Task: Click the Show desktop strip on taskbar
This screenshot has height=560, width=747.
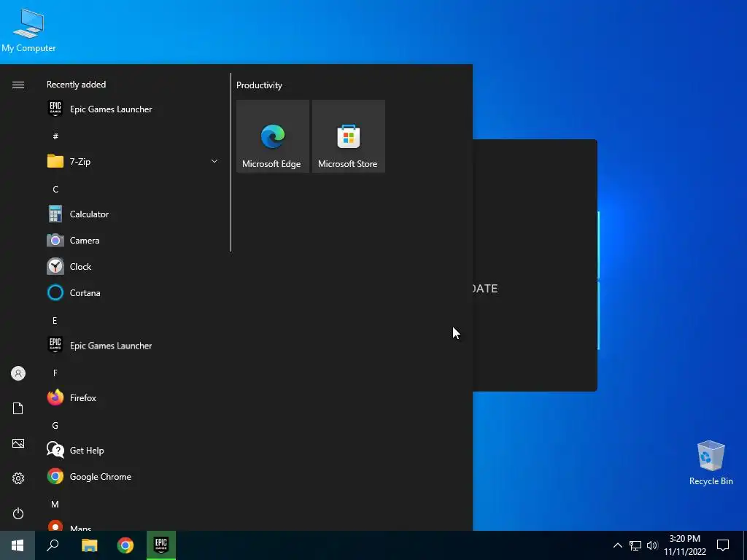Action: [x=745, y=545]
